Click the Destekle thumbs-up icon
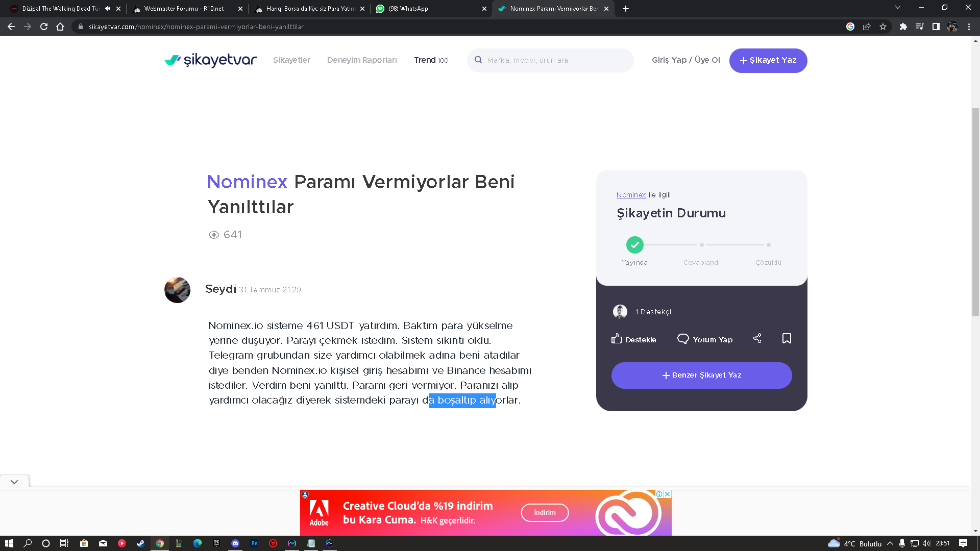Screen dimensions: 980x551 617,339
